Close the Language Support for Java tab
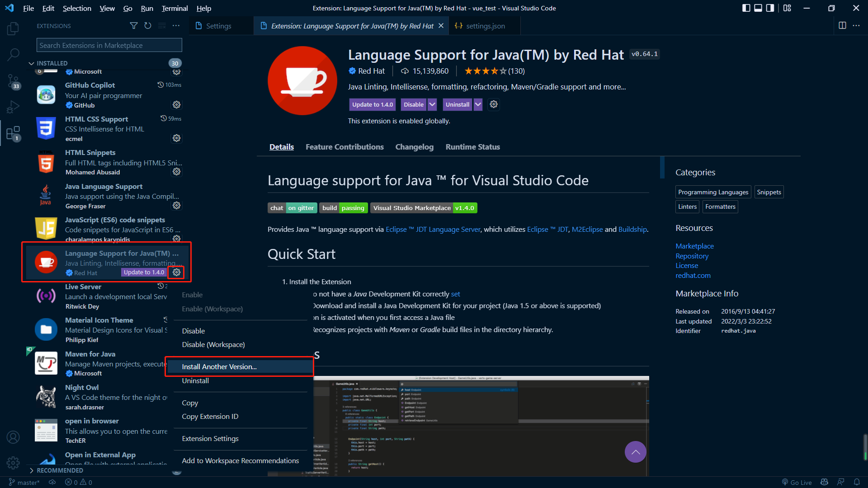 point(441,26)
